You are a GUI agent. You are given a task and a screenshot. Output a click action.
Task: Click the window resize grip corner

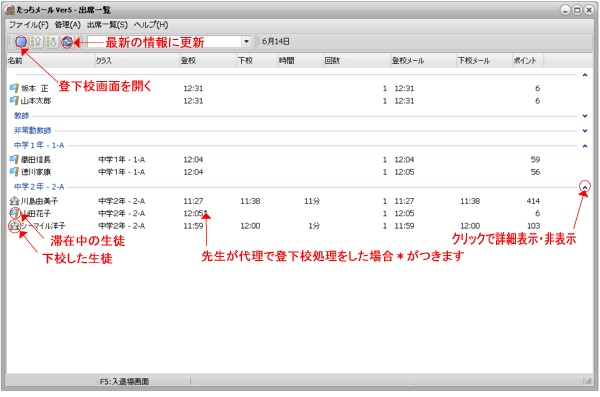587,381
